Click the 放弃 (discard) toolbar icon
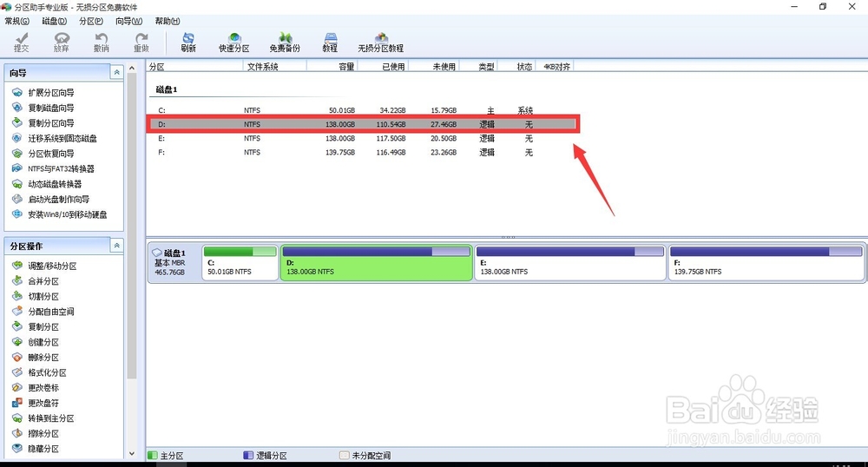The height and width of the screenshot is (467, 868). (x=62, y=42)
